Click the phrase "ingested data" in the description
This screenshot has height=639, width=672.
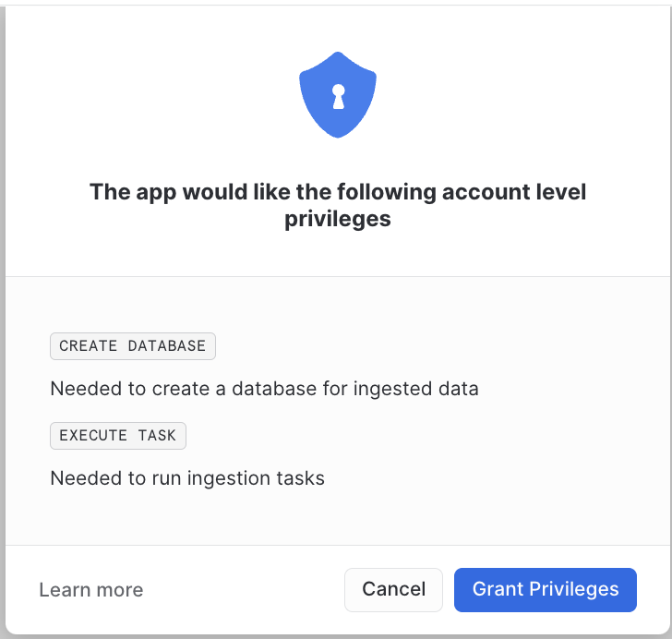click(415, 390)
